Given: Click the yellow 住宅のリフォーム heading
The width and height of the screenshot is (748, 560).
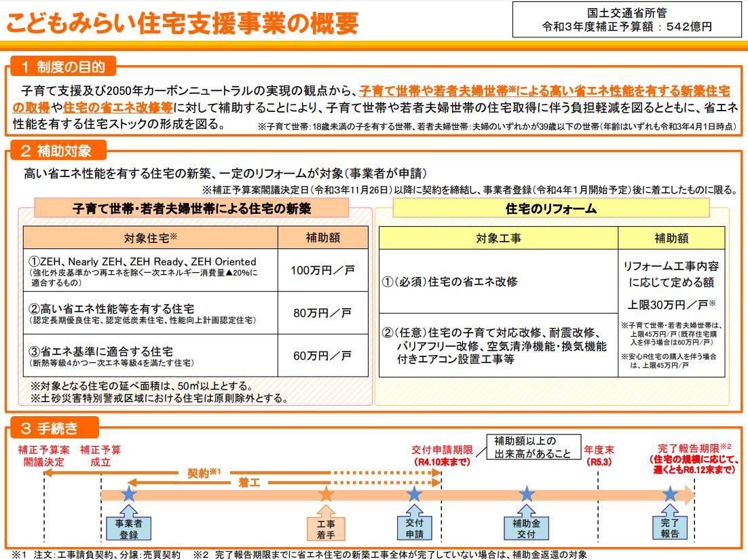Looking at the screenshot, I should tap(551, 209).
